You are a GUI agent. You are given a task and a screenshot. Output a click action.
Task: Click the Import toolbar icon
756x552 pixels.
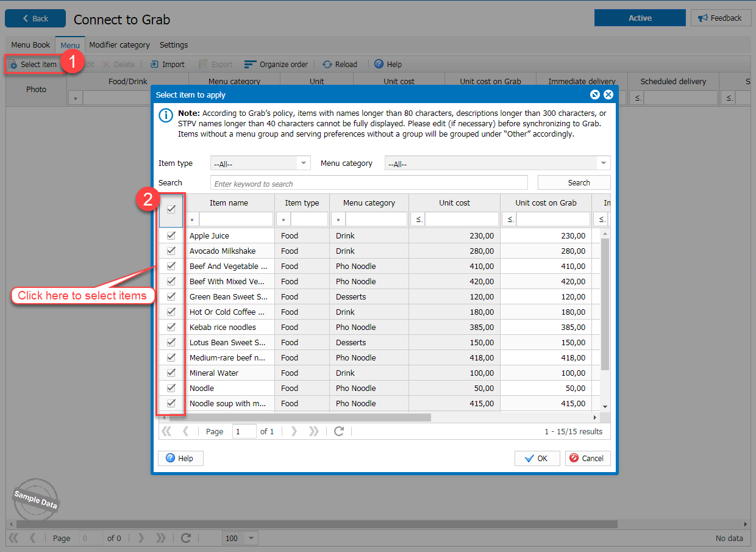(154, 64)
